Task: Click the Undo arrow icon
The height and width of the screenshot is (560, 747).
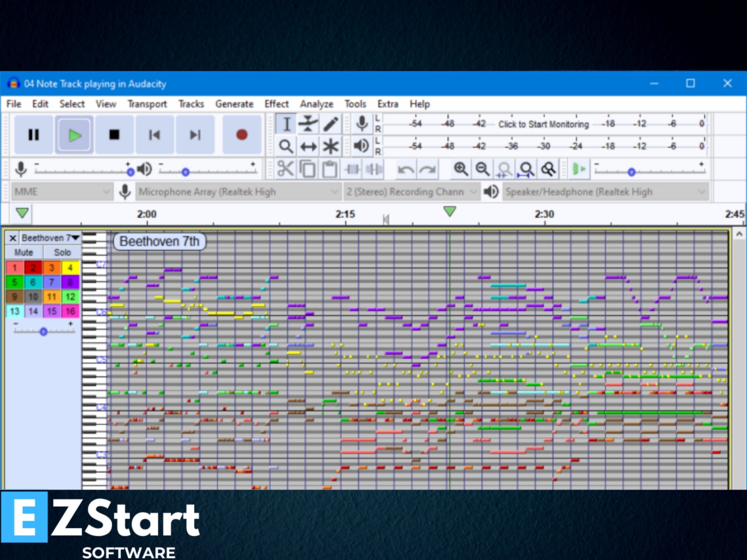Action: coord(406,169)
